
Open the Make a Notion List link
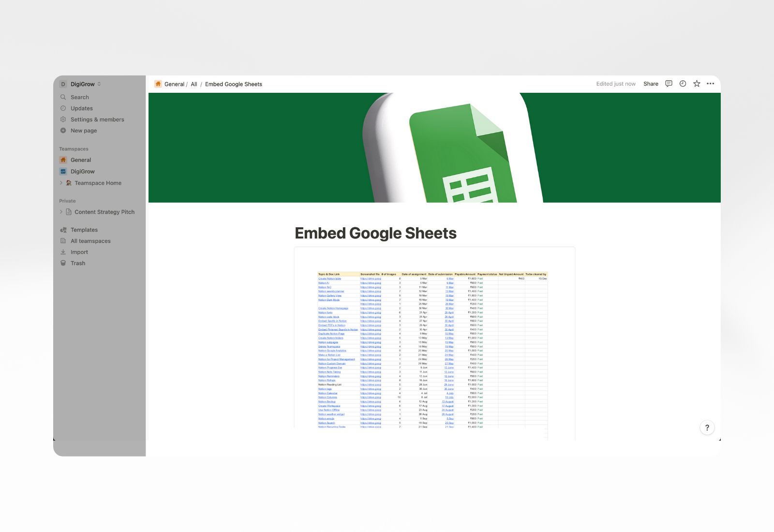pos(329,355)
